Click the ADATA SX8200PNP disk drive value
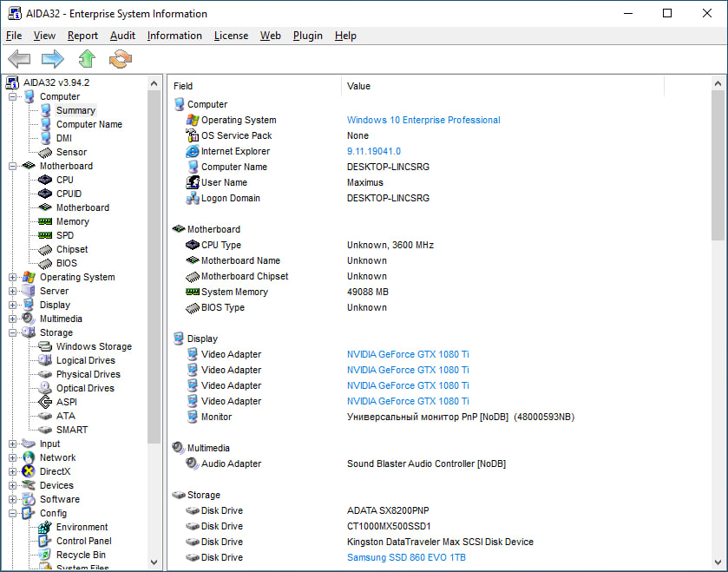Screen dimensions: 728x572 388,510
